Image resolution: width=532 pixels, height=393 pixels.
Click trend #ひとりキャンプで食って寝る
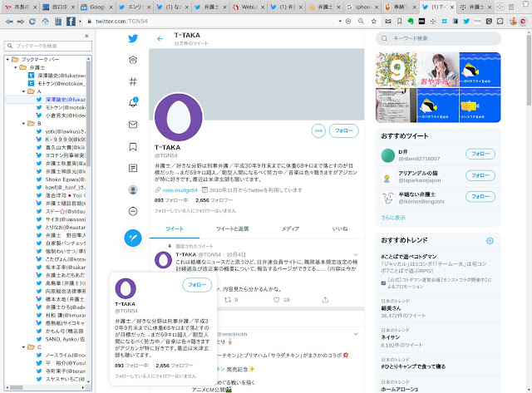click(x=413, y=366)
